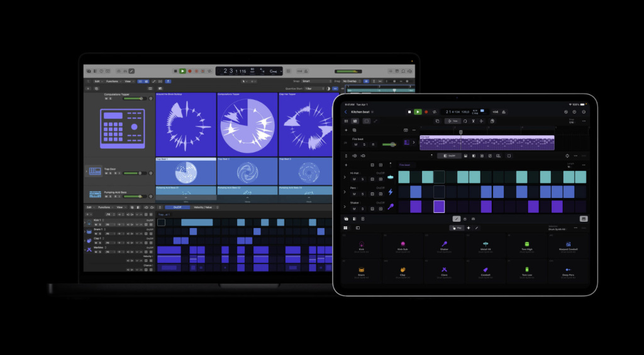Viewport: 644px width, 355px height.
Task: Launch the Clap Hat Topper loop cell
Action: tap(306, 124)
